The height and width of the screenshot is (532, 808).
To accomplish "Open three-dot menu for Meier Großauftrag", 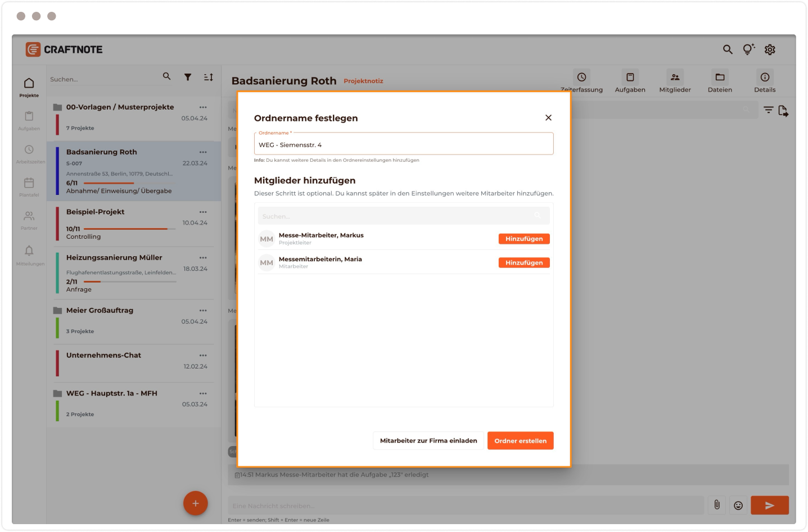I will point(203,311).
